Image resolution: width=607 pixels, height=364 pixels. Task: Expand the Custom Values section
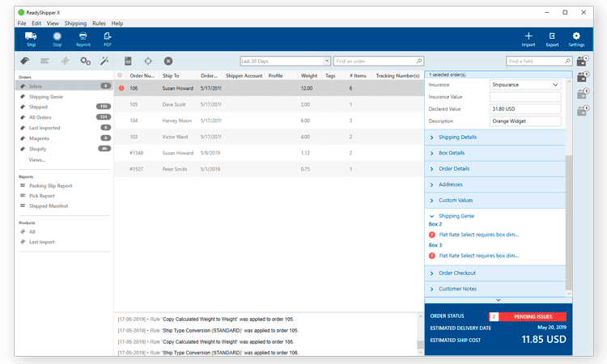(x=495, y=201)
